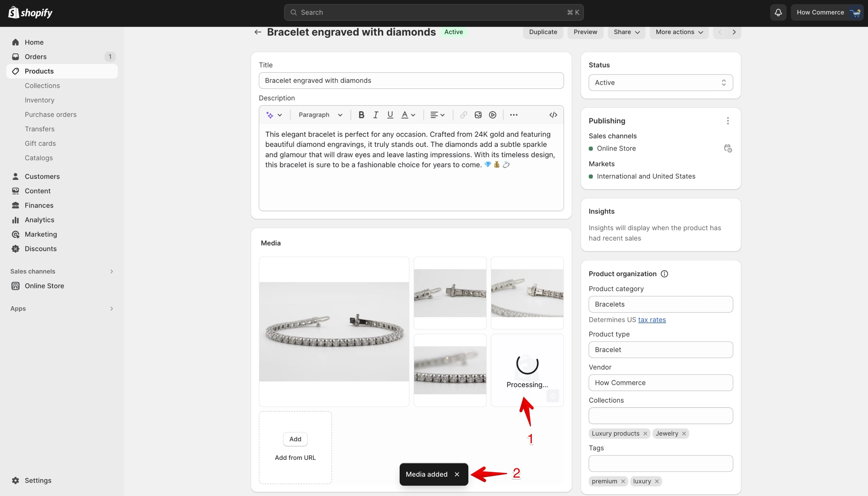The width and height of the screenshot is (868, 496).
Task: Remove the premium tag
Action: point(623,481)
